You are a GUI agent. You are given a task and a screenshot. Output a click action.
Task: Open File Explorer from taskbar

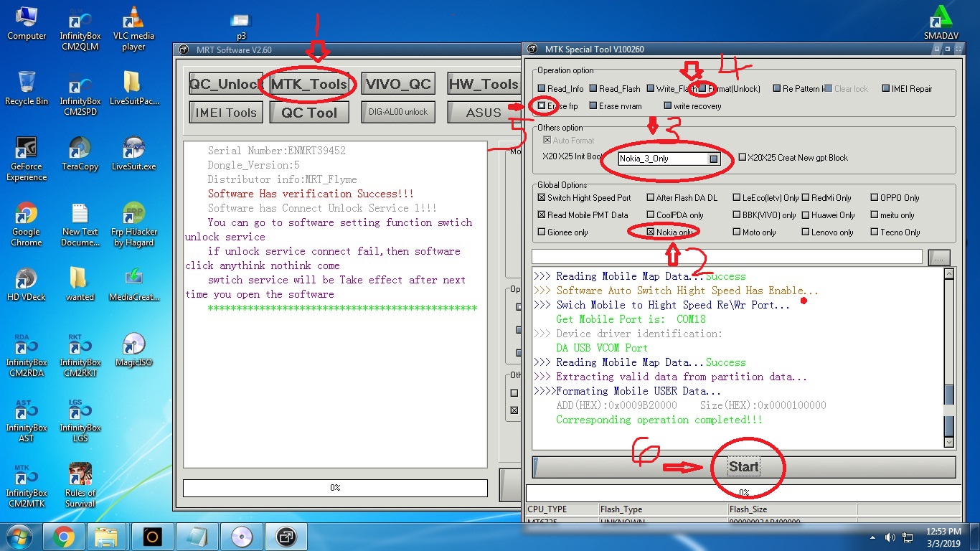(x=107, y=537)
